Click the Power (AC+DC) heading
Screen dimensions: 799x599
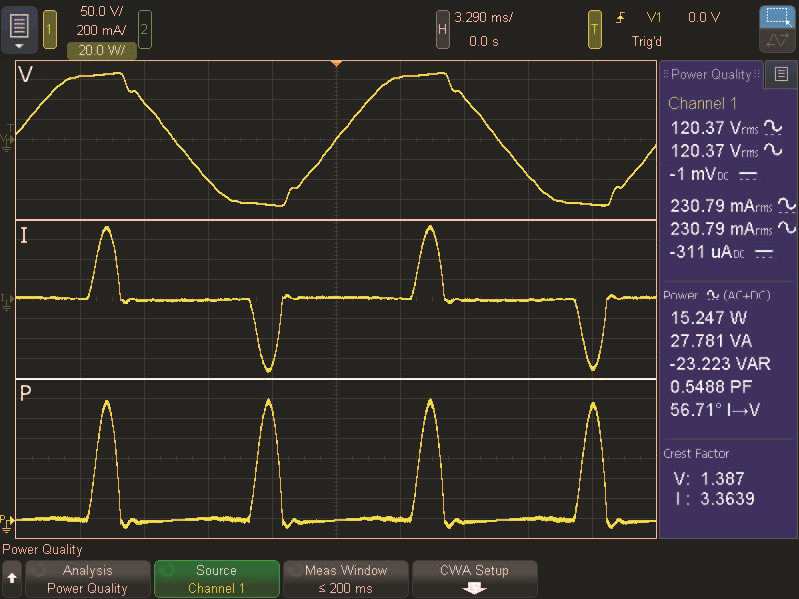(x=716, y=295)
